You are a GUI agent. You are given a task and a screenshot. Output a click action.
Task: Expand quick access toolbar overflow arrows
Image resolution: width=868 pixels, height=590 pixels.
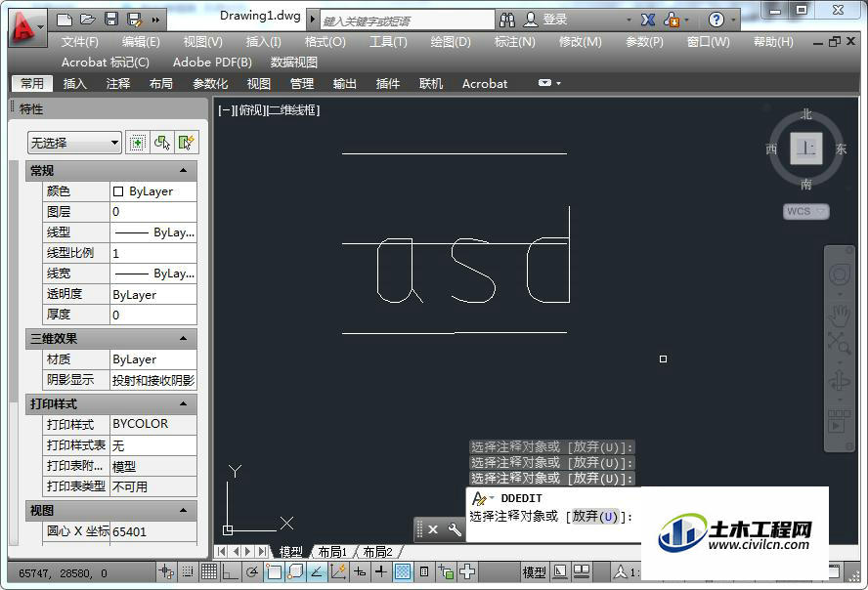coord(155,21)
